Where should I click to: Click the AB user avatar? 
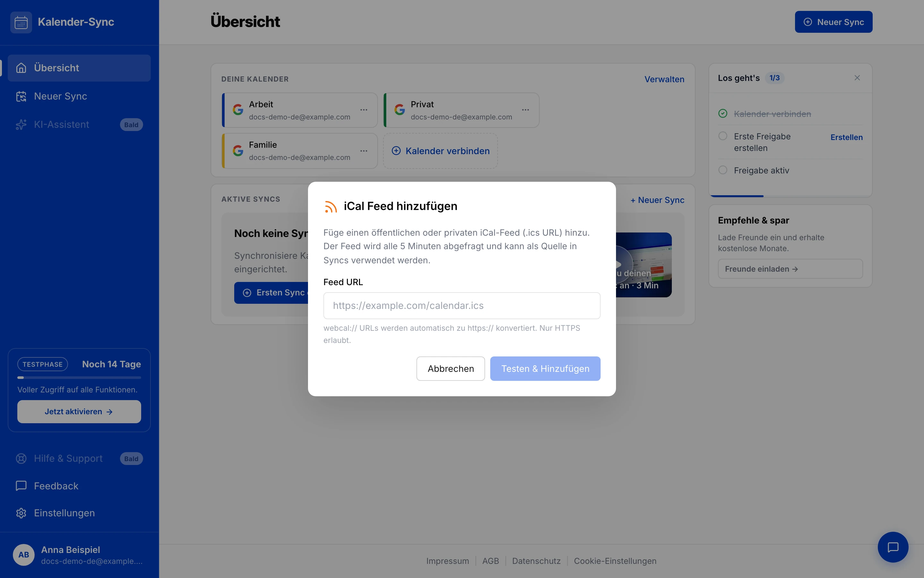click(24, 555)
